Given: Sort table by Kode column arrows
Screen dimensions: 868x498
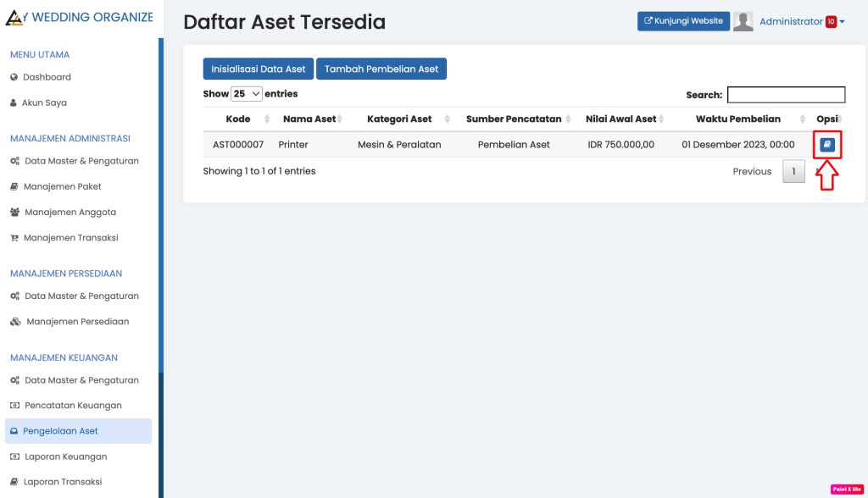Looking at the screenshot, I should pyautogui.click(x=267, y=119).
